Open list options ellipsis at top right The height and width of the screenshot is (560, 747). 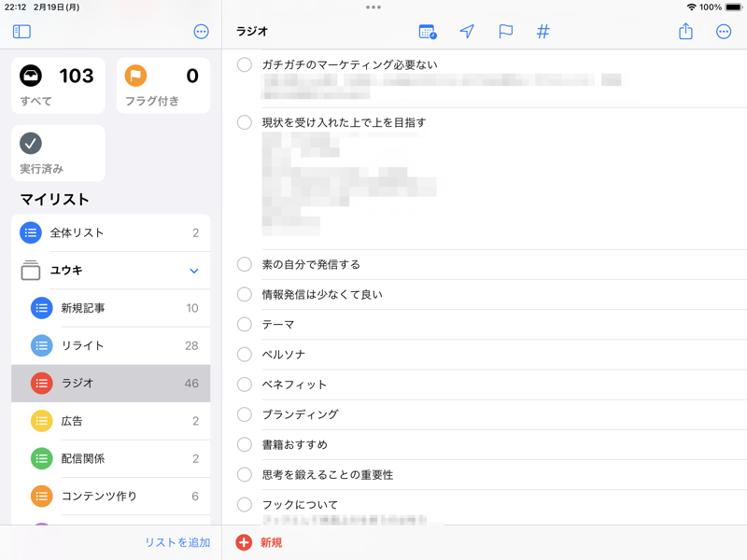click(x=723, y=32)
